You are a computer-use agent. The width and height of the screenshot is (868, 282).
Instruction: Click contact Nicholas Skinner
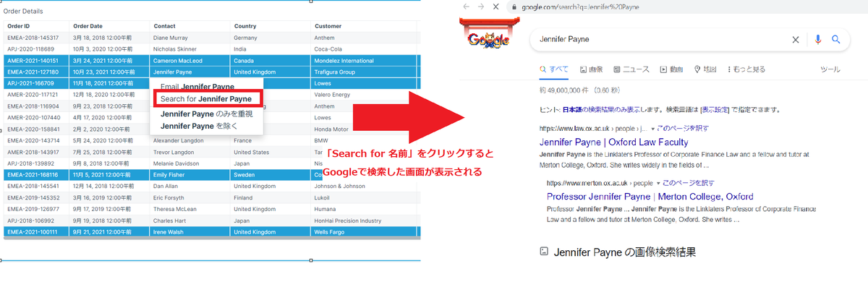click(174, 49)
